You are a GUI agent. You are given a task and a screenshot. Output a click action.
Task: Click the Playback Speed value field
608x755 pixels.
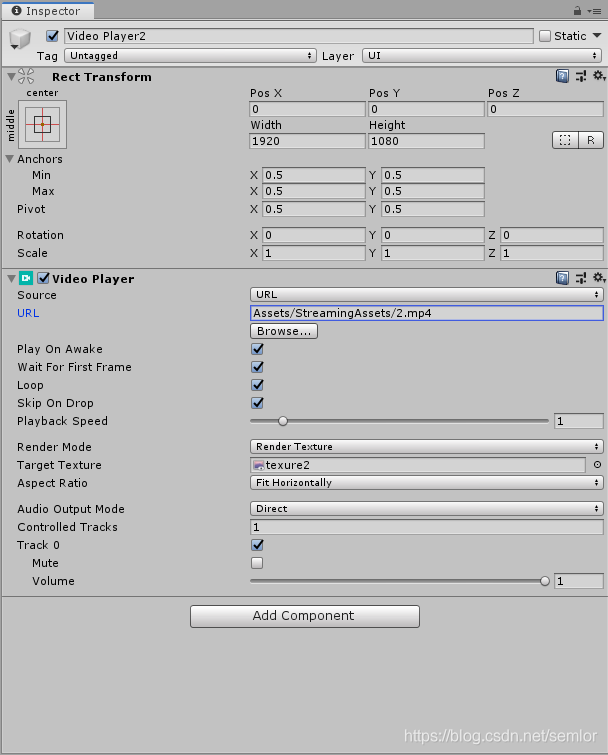(x=579, y=421)
